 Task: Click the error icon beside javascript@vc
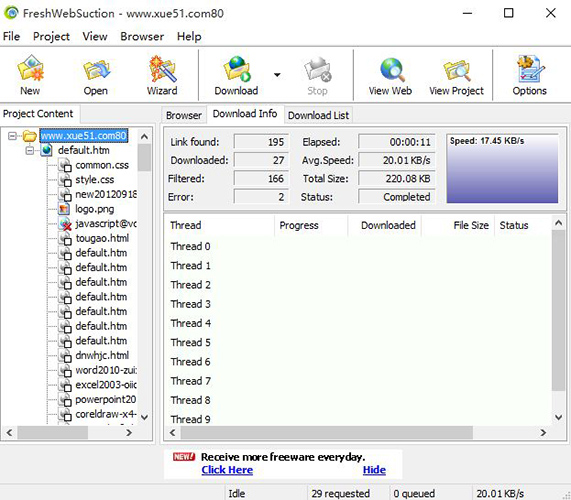click(x=65, y=224)
